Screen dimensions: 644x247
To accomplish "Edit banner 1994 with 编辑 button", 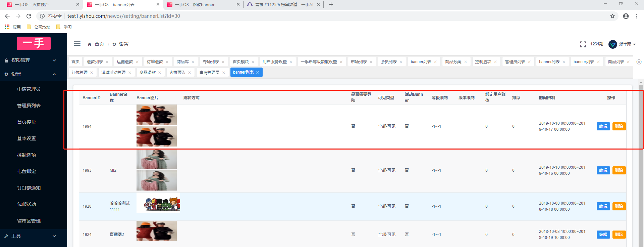I will [x=603, y=126].
